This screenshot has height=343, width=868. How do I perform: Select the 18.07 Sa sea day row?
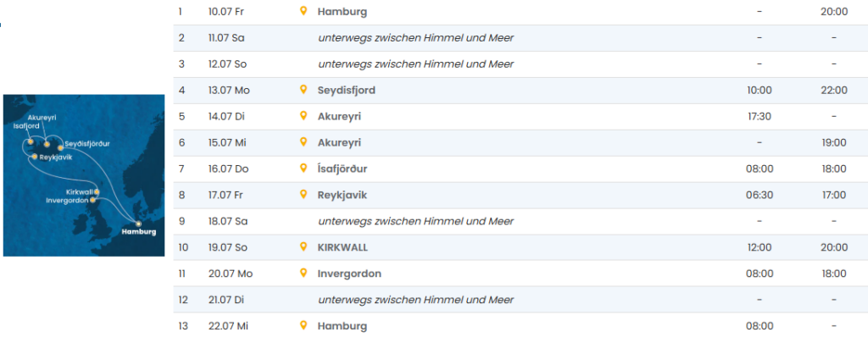coord(519,221)
